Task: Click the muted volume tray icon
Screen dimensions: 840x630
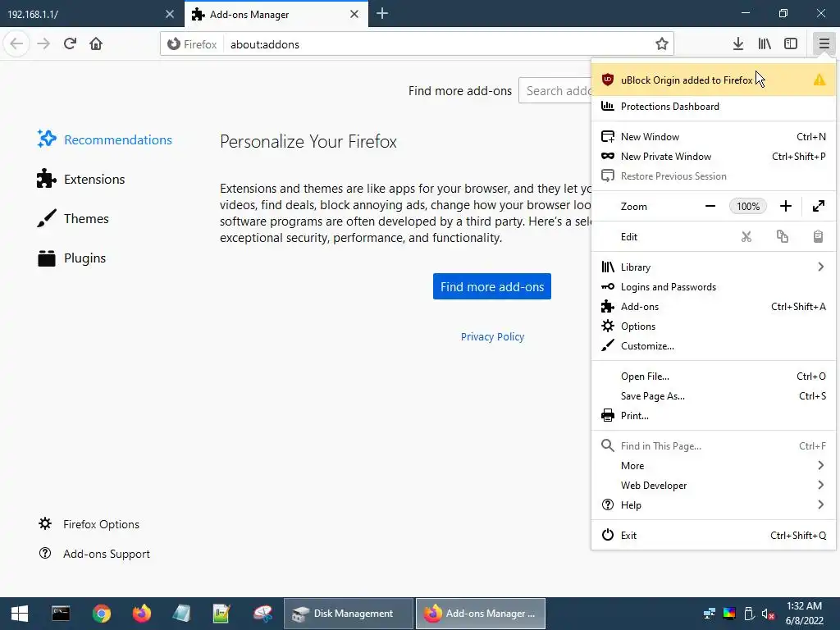Action: click(x=768, y=614)
